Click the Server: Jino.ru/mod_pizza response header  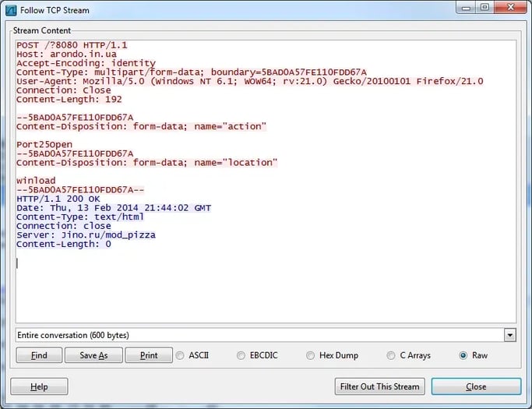pos(86,234)
